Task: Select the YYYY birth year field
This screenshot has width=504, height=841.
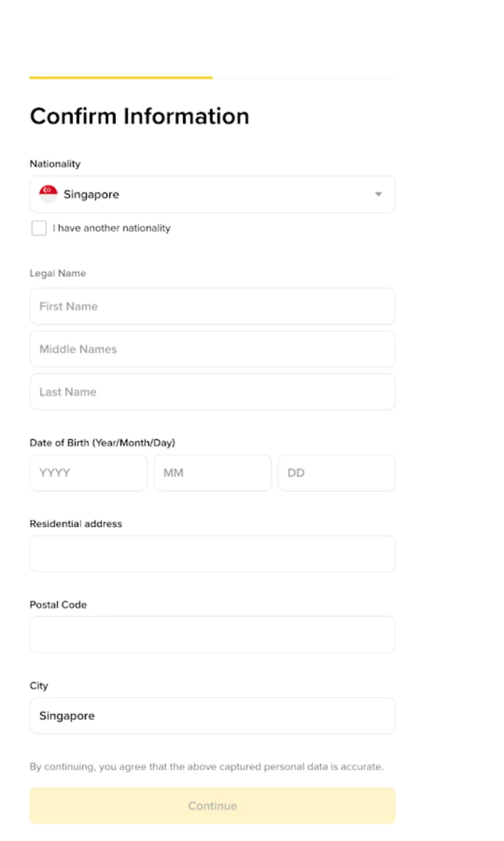Action: [88, 473]
